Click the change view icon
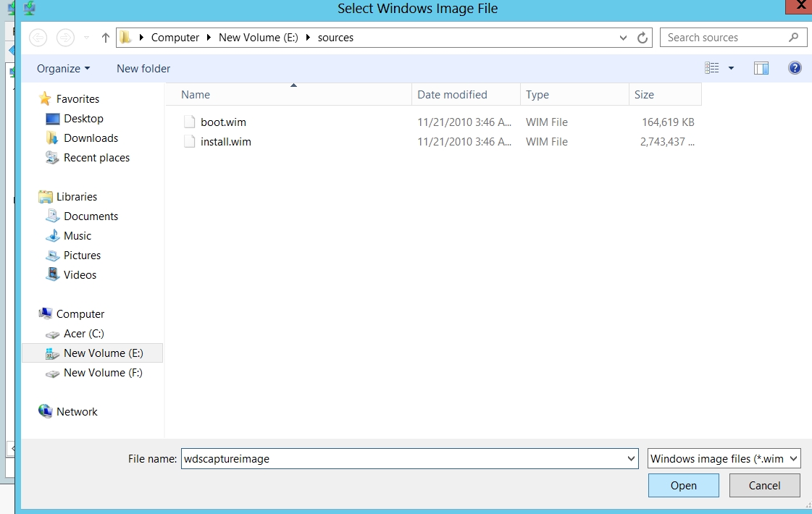Viewport: 812px width, 514px height. [x=712, y=68]
